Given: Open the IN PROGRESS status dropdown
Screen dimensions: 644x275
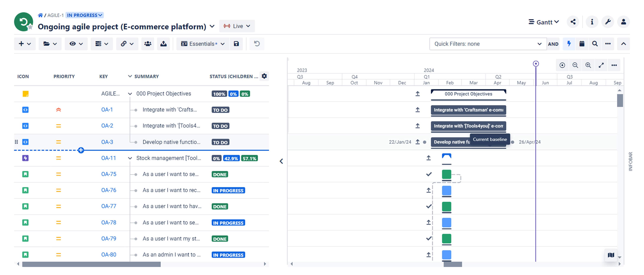Looking at the screenshot, I should pyautogui.click(x=85, y=15).
